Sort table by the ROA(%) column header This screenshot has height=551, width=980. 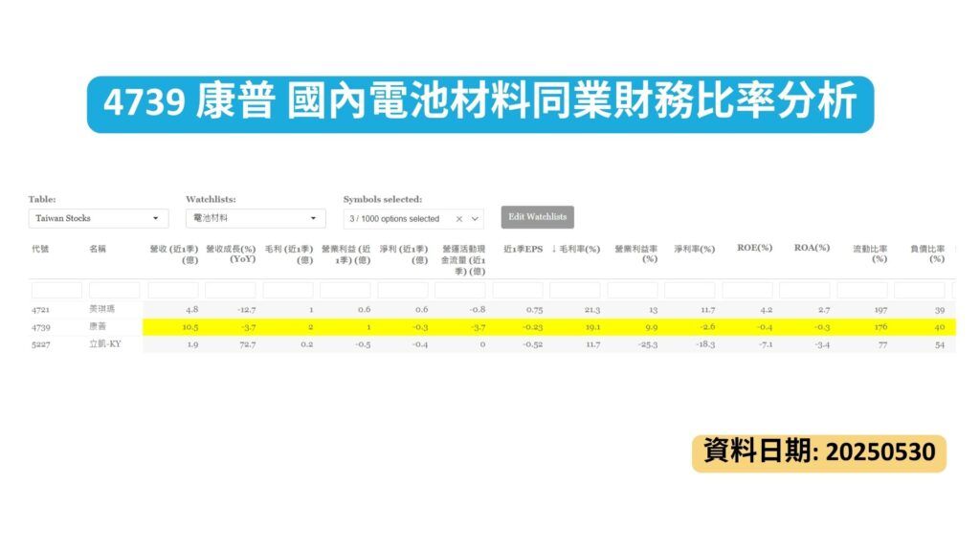click(x=812, y=248)
